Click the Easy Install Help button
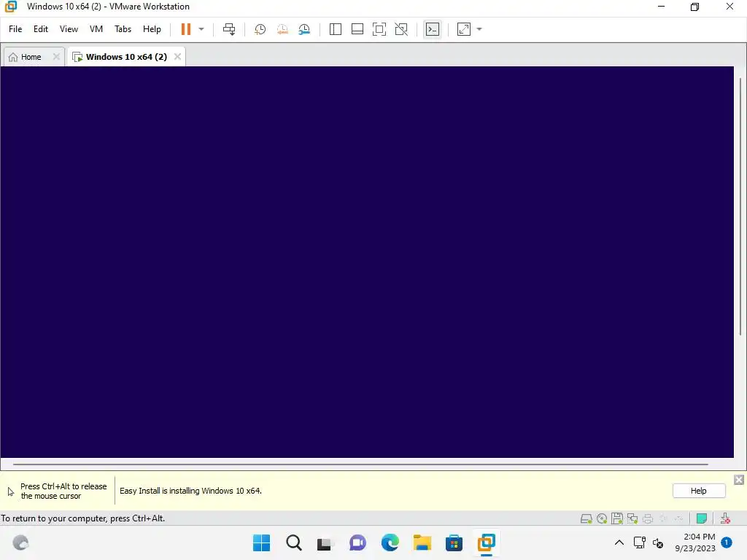Screen dimensions: 747x560 [x=699, y=491]
